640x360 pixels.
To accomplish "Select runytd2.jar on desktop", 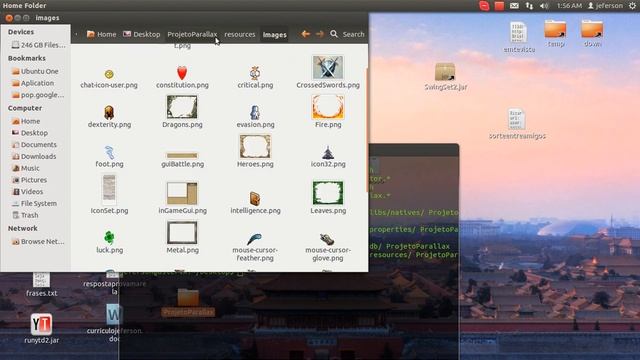I will [x=41, y=329].
